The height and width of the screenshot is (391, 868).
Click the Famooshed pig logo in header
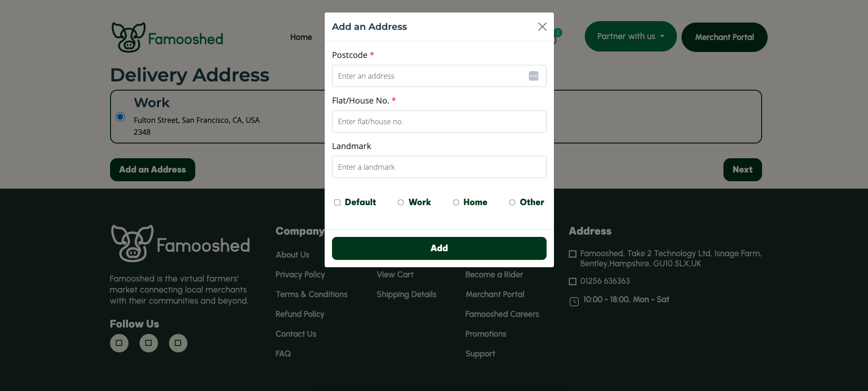[x=128, y=37]
